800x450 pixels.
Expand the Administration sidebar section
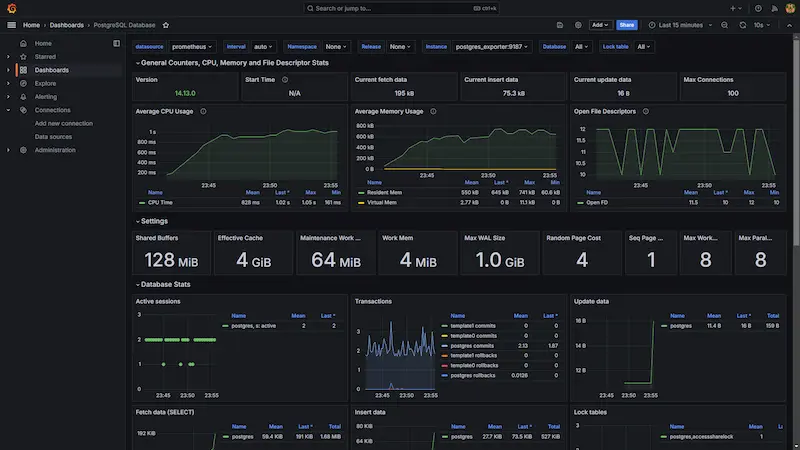(8, 150)
